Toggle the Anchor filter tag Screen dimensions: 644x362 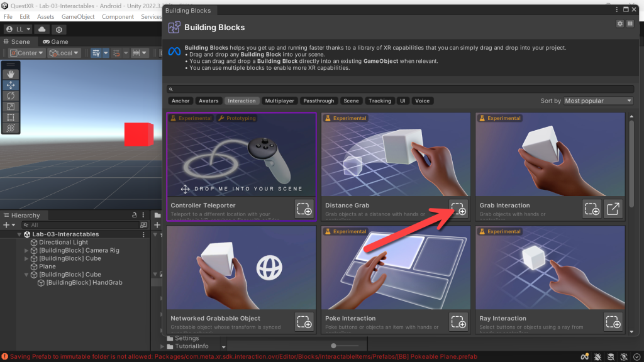180,101
